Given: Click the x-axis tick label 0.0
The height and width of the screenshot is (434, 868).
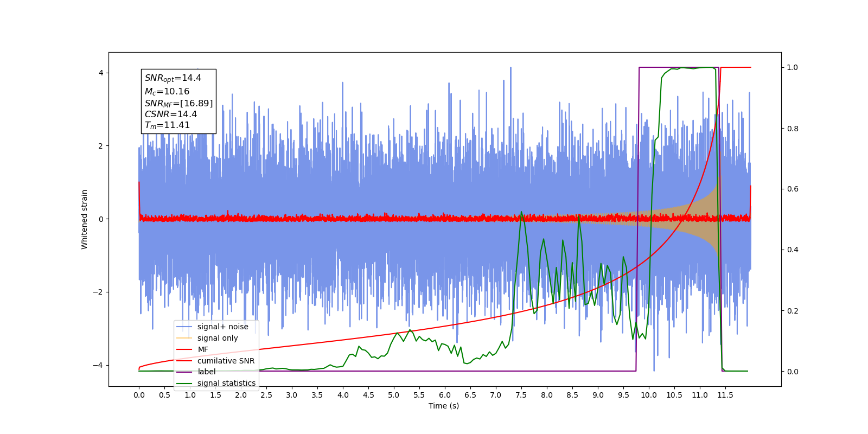Looking at the screenshot, I should pos(139,395).
